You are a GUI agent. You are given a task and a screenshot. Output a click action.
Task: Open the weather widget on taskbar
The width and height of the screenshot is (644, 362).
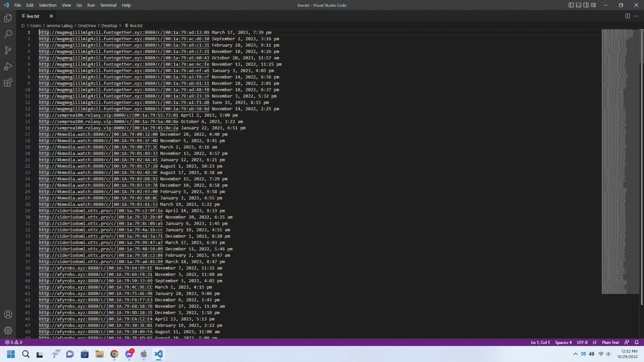click(55, 354)
